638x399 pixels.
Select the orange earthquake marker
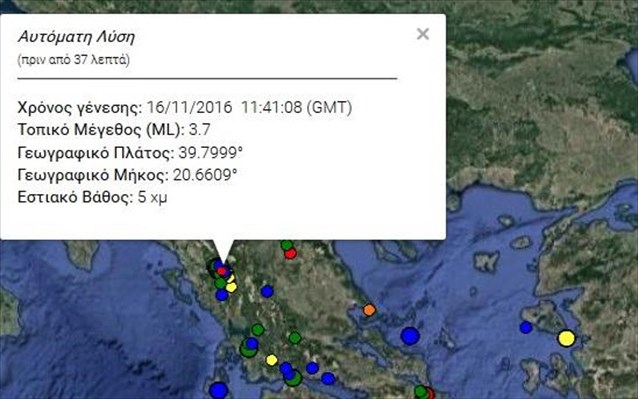369,310
